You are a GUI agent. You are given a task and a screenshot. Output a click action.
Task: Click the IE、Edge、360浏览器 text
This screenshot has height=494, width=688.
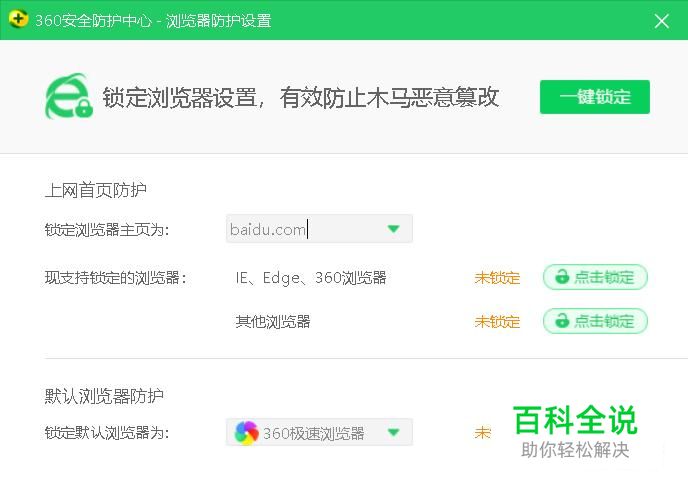311,278
